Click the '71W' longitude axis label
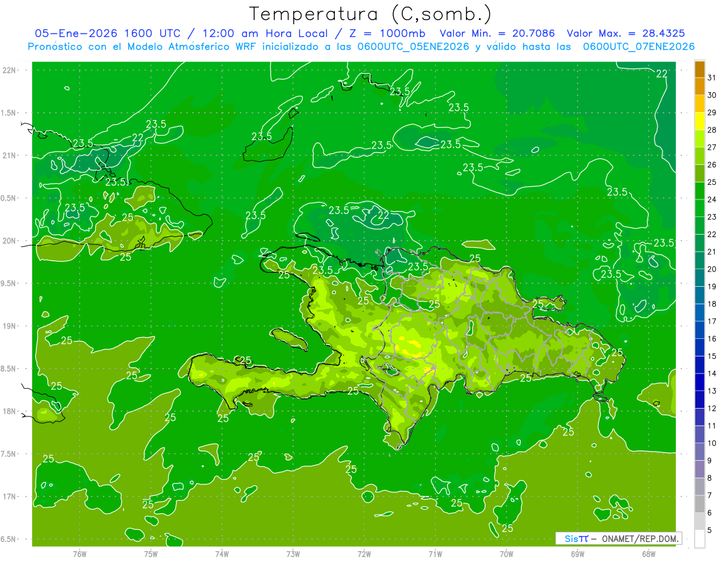728x562 pixels. click(x=435, y=554)
